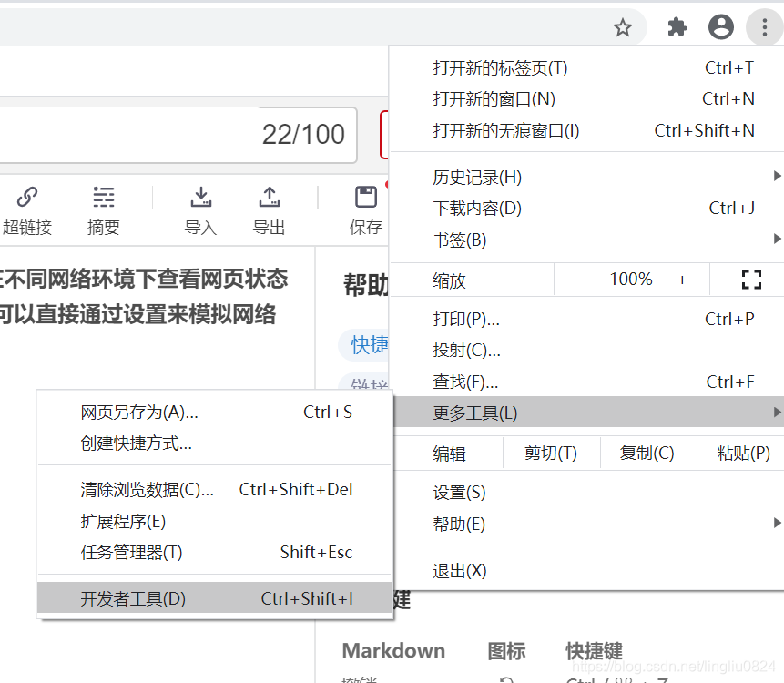This screenshot has height=683, width=784.
Task: Click the 复制 copy button
Action: tap(648, 453)
